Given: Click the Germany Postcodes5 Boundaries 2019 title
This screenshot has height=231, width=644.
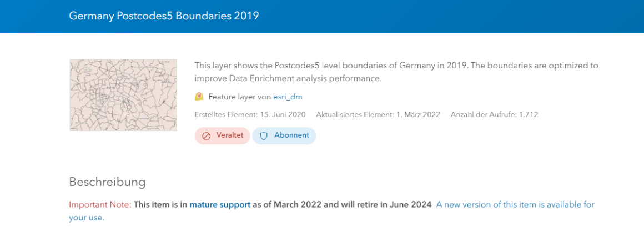Looking at the screenshot, I should (164, 16).
